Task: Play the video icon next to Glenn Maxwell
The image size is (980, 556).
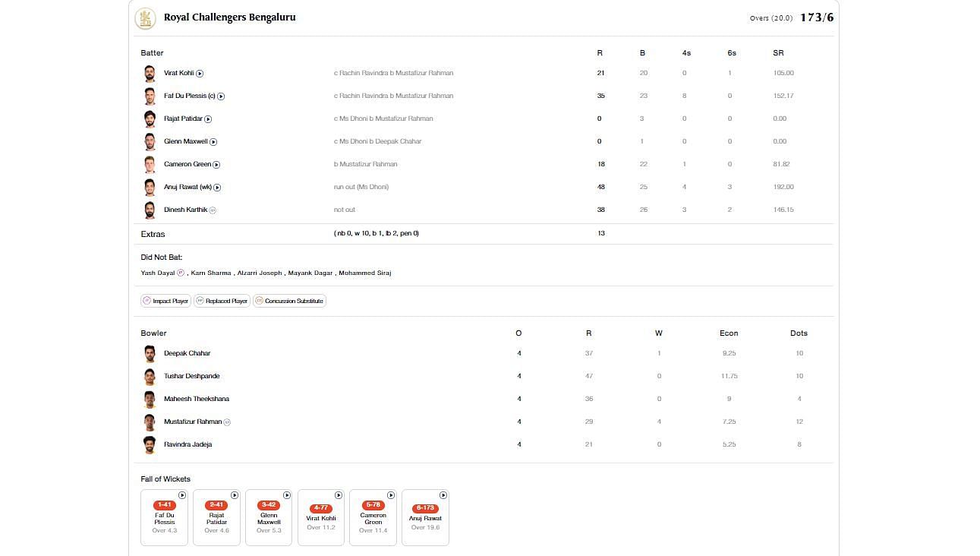Action: [x=213, y=142]
